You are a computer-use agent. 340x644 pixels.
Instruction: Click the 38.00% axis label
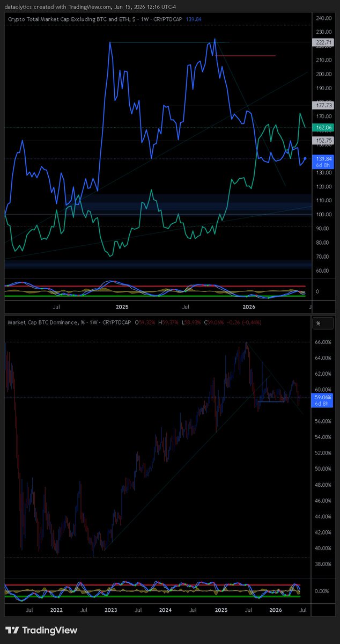pos(324,564)
